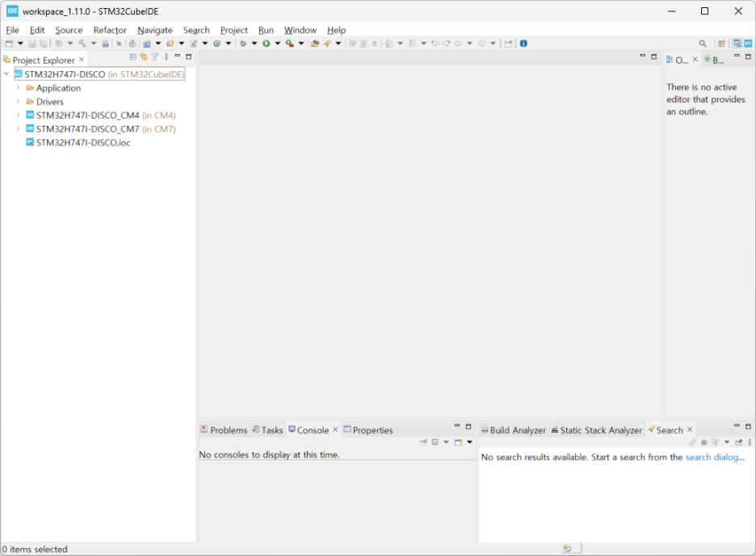Viewport: 756px width, 556px height.
Task: Select the Build Targets tab
Action: [x=714, y=60]
